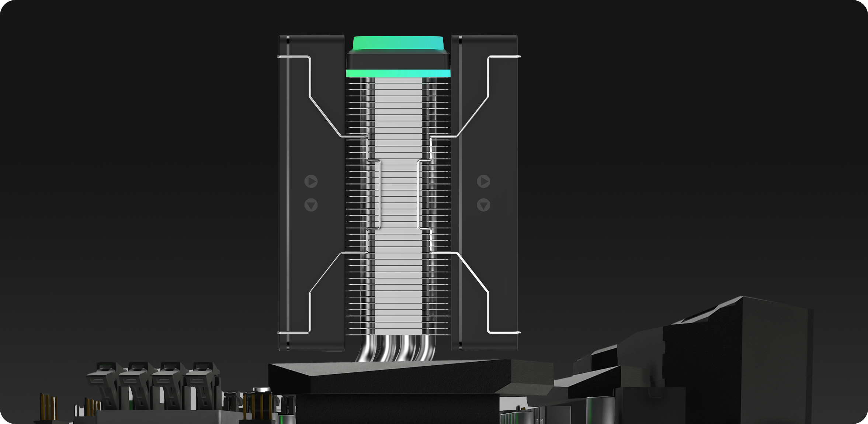Select the green-teal RGB top cap

pos(398,43)
